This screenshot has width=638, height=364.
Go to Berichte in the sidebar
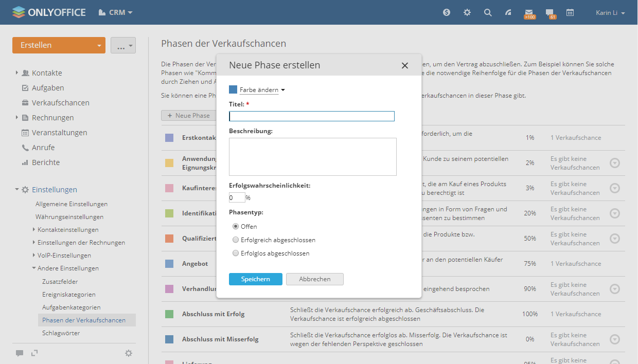pyautogui.click(x=46, y=162)
